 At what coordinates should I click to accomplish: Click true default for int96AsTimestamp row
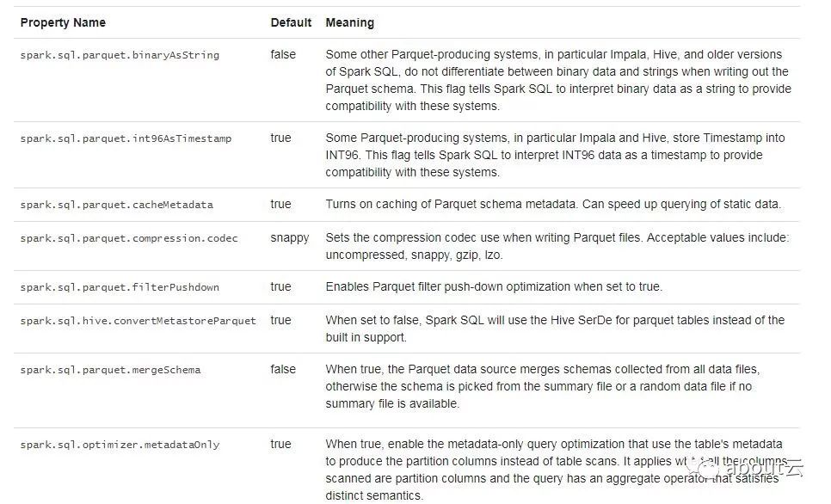[280, 138]
